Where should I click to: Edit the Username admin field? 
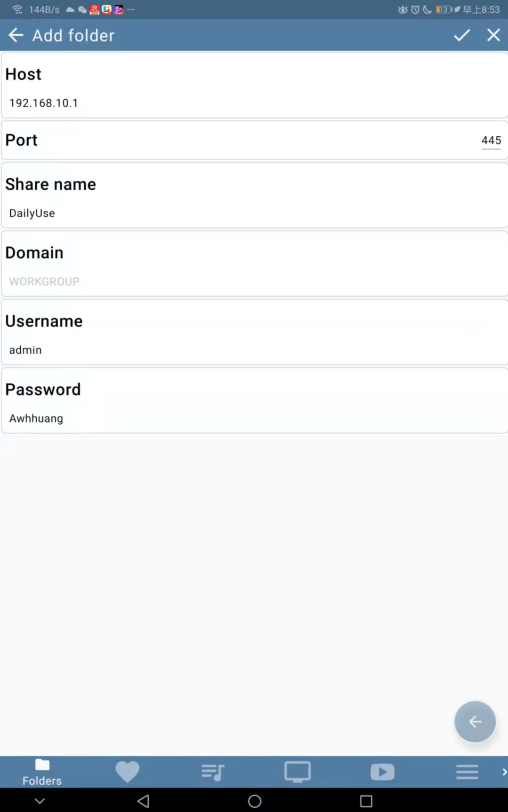[254, 350]
